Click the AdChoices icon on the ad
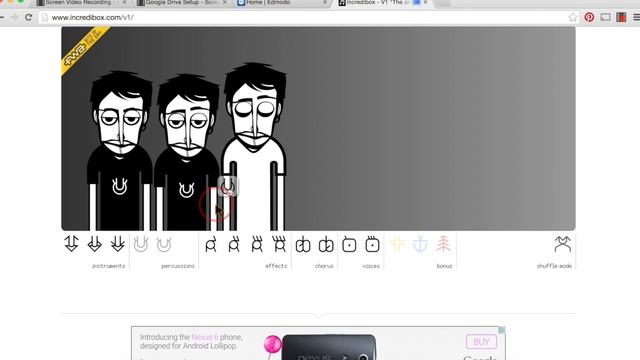This screenshot has width=640, height=360. (x=502, y=330)
